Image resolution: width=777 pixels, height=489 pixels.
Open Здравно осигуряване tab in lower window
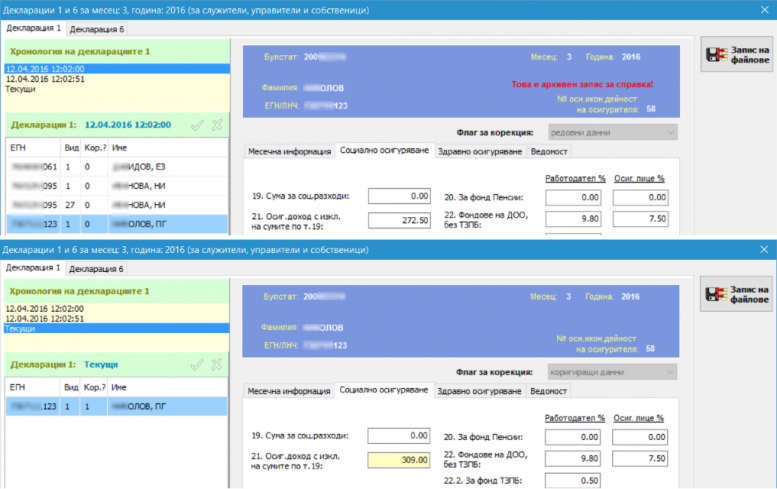click(479, 391)
